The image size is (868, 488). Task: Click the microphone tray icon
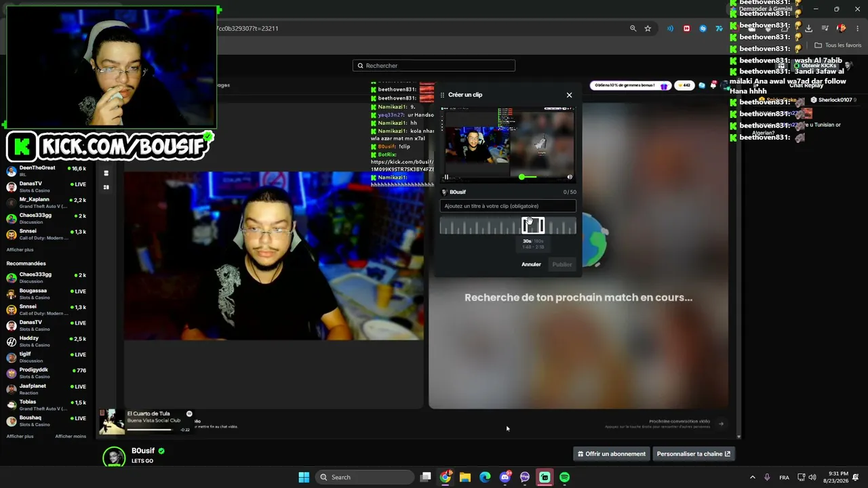coord(767,477)
